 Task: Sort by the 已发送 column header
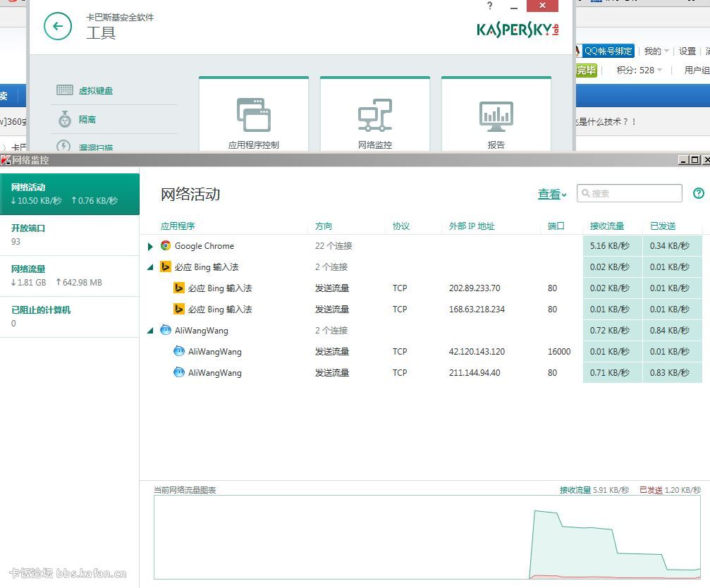(x=663, y=226)
